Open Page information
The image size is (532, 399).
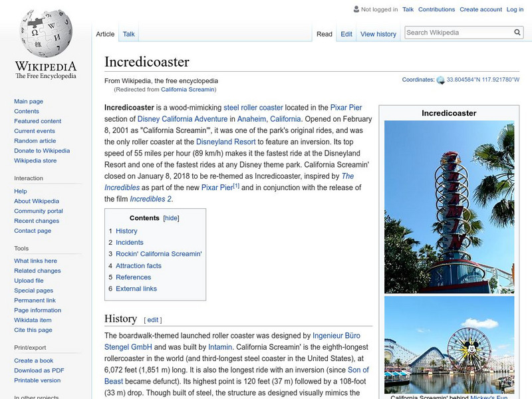(x=38, y=310)
